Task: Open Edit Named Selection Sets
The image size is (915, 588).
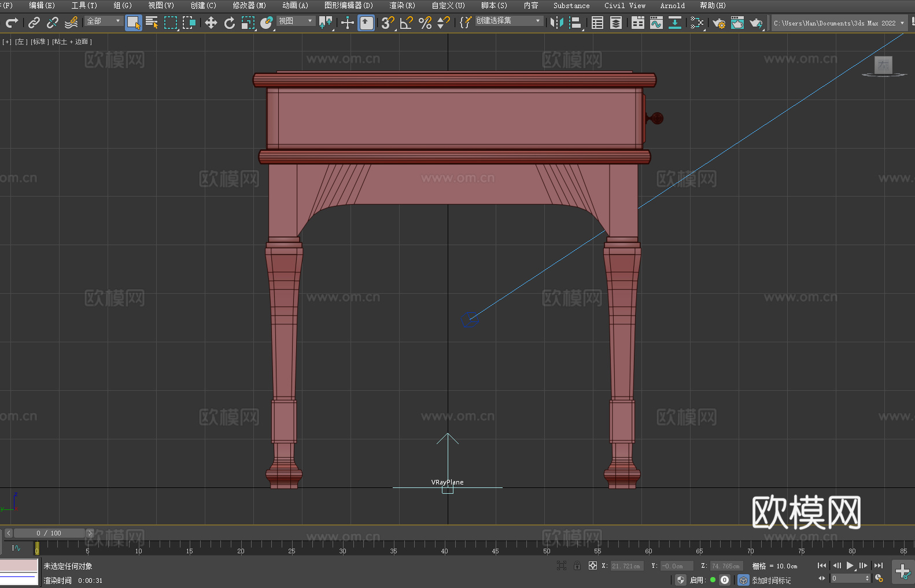Action: (x=466, y=23)
